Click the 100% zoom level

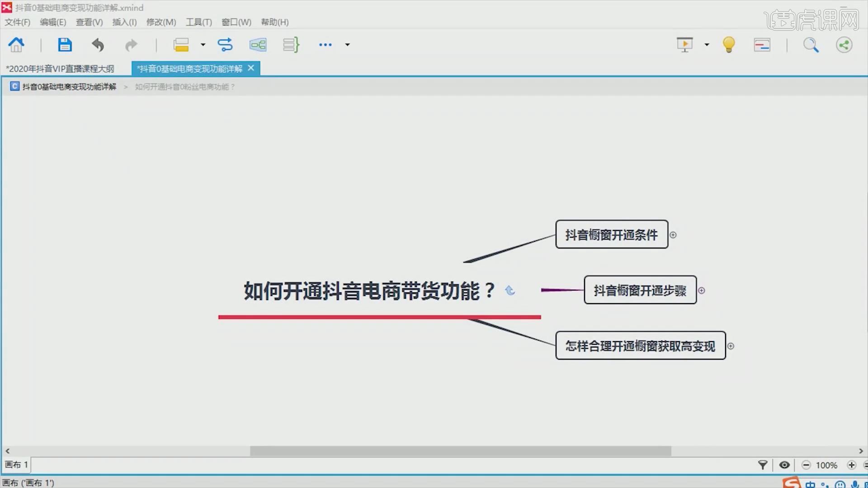pyautogui.click(x=826, y=465)
